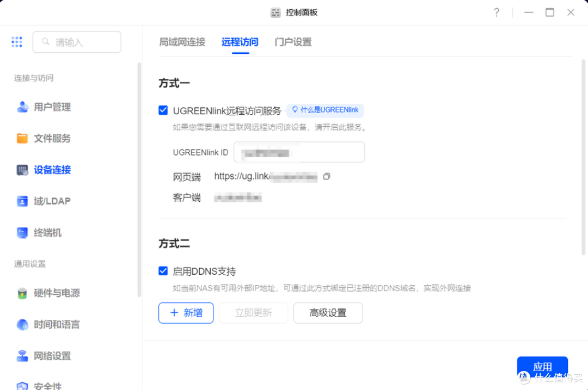Click the main content vertical scrollbar
The height and width of the screenshot is (390, 588).
coord(584,157)
